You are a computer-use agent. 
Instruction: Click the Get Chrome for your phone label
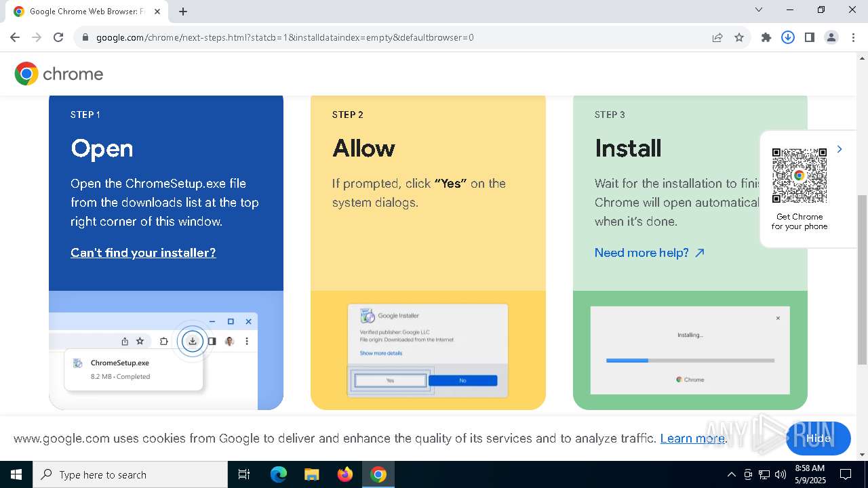800,222
